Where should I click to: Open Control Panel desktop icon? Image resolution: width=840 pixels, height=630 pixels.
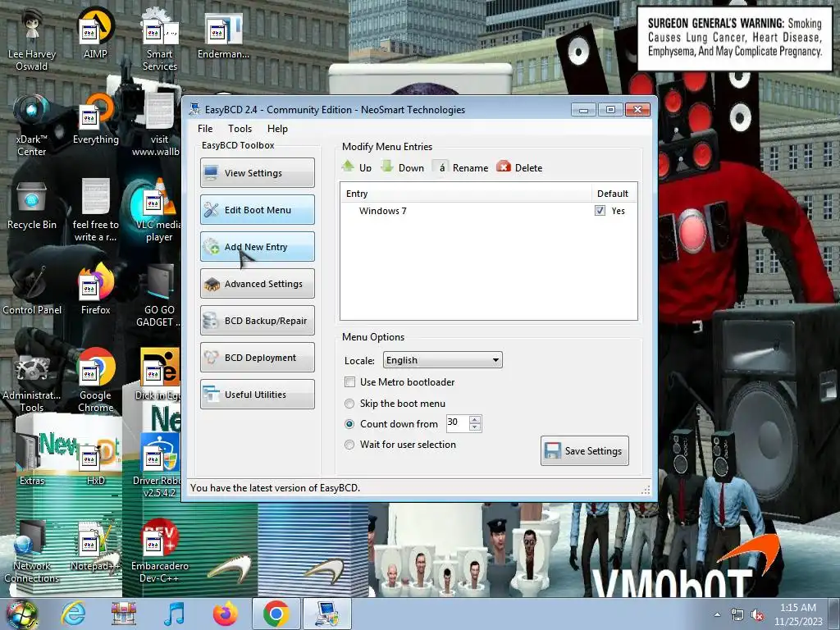[32, 291]
